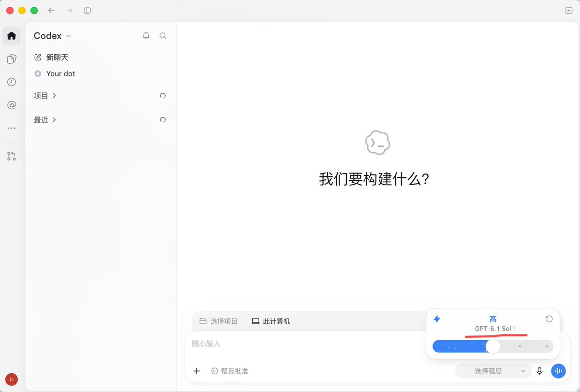
Task: Reset effort with the circular arrow icon
Action: pyautogui.click(x=549, y=319)
